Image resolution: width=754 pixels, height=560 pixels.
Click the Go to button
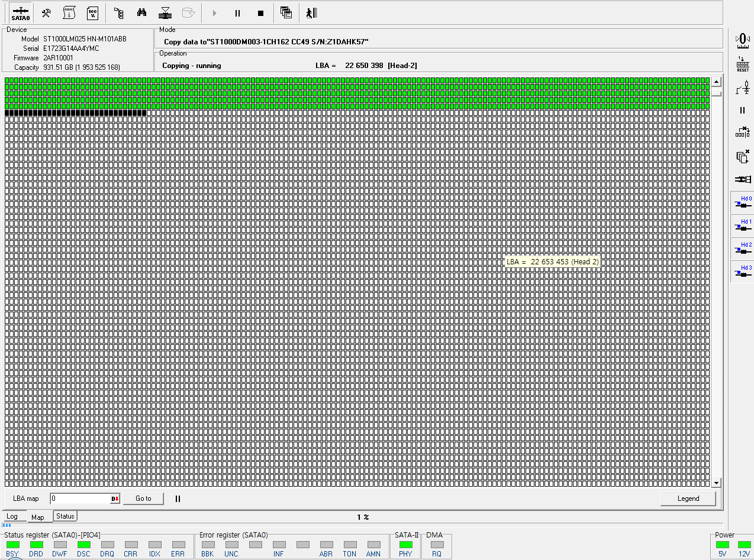[x=143, y=499]
